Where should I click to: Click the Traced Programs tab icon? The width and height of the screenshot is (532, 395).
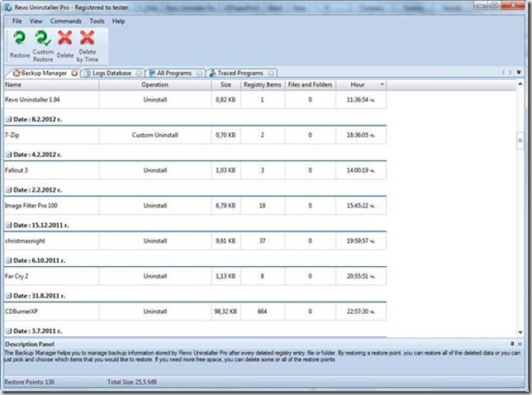click(211, 73)
